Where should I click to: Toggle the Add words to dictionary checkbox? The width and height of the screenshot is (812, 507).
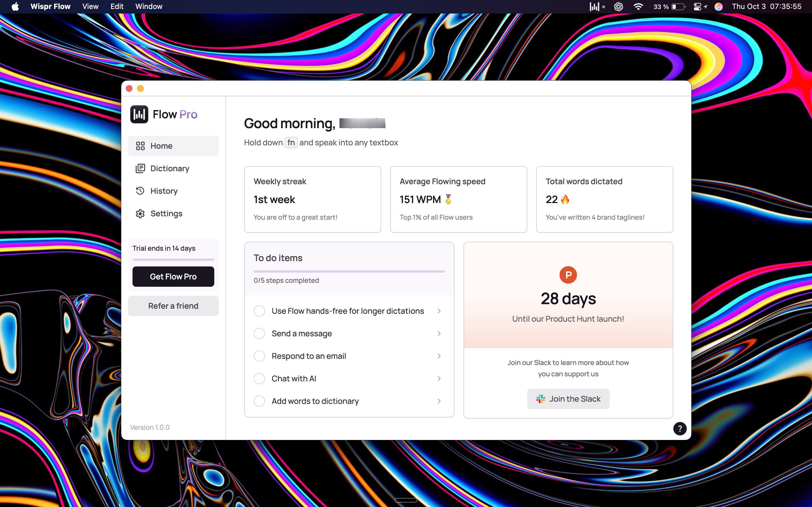pyautogui.click(x=260, y=401)
